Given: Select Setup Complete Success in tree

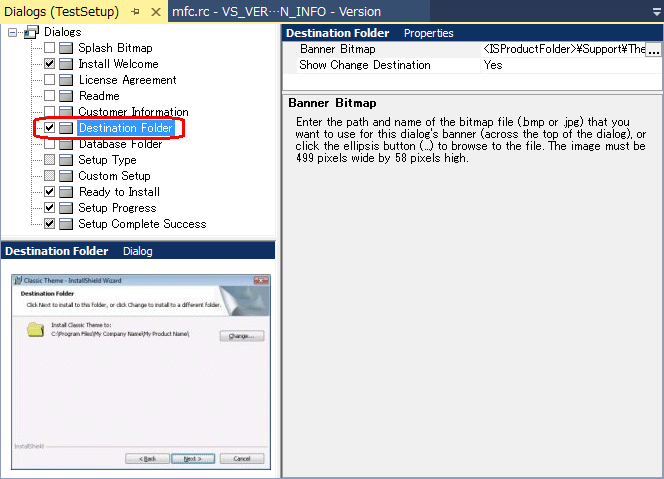Looking at the screenshot, I should tap(142, 224).
